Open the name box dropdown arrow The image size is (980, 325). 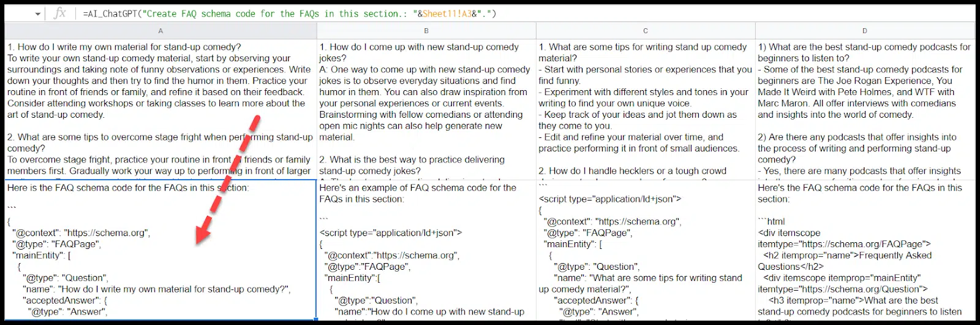point(38,13)
